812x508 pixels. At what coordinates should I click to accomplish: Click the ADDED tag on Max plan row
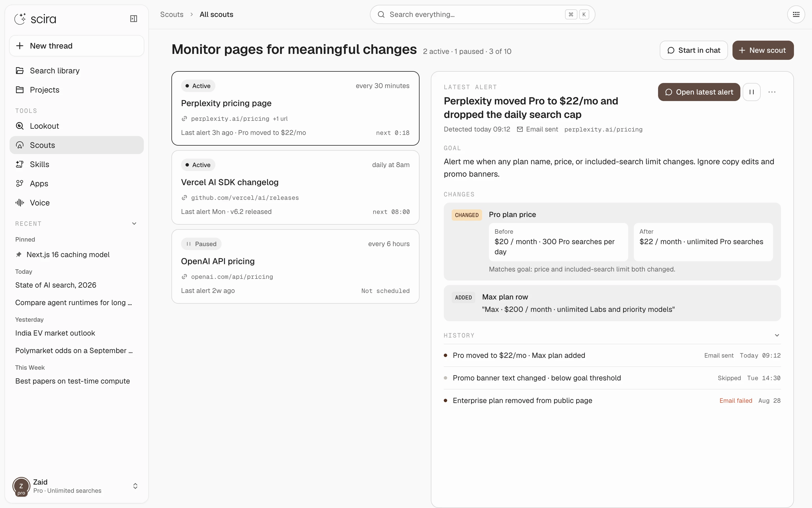click(464, 297)
